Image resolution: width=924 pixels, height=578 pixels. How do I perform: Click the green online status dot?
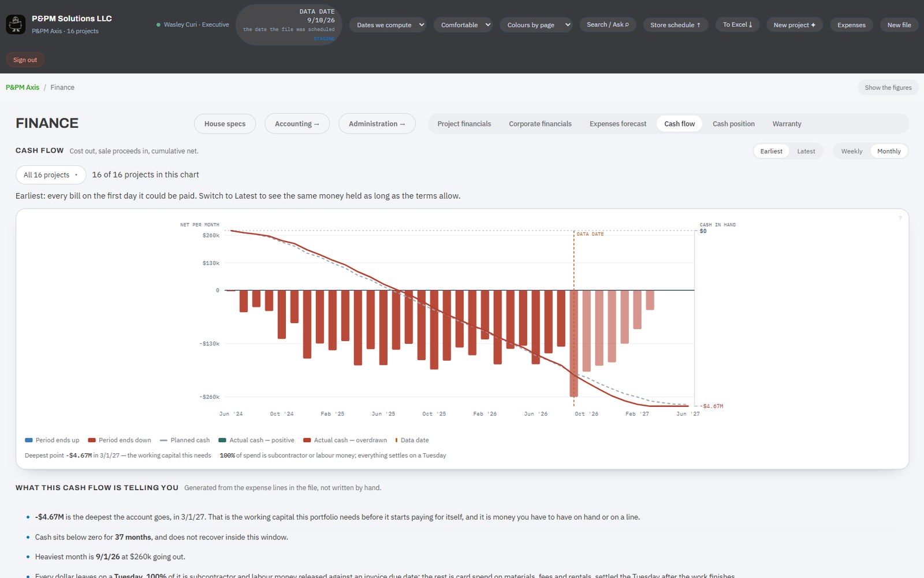click(x=158, y=25)
